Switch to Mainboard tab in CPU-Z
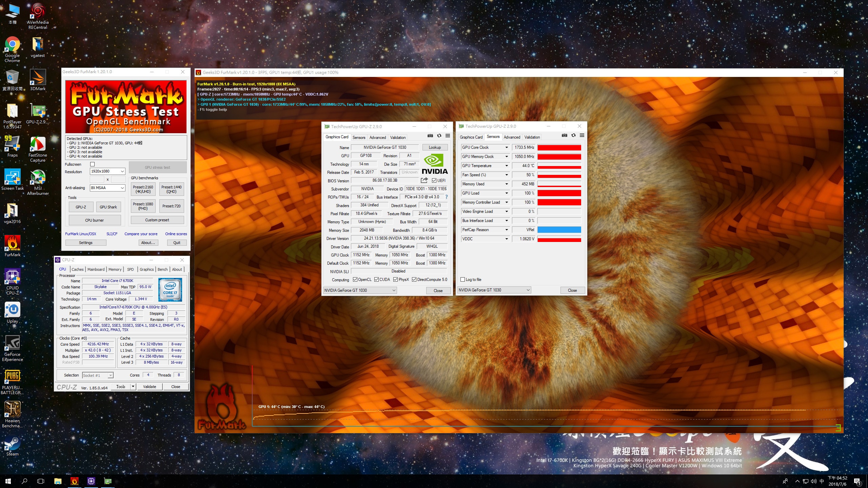Screen dimensions: 868x488 pyautogui.click(x=96, y=269)
